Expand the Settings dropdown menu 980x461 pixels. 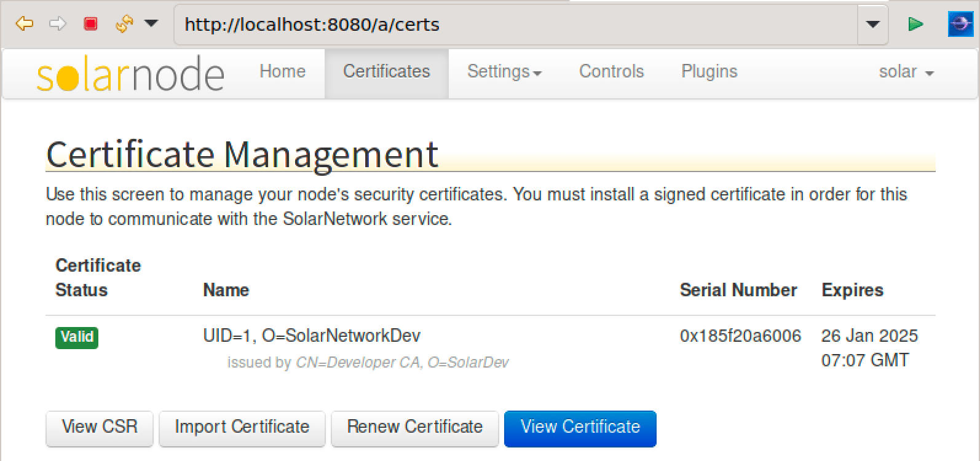click(504, 71)
